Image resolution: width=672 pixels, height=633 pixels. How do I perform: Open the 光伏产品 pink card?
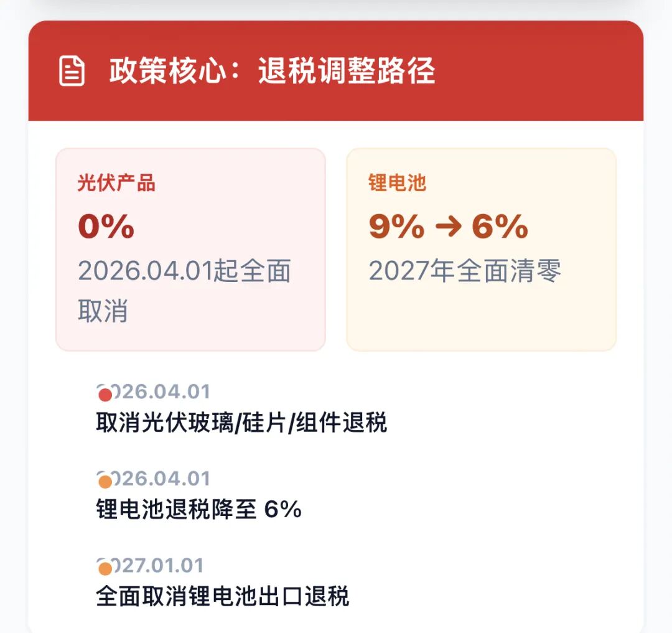pos(191,250)
